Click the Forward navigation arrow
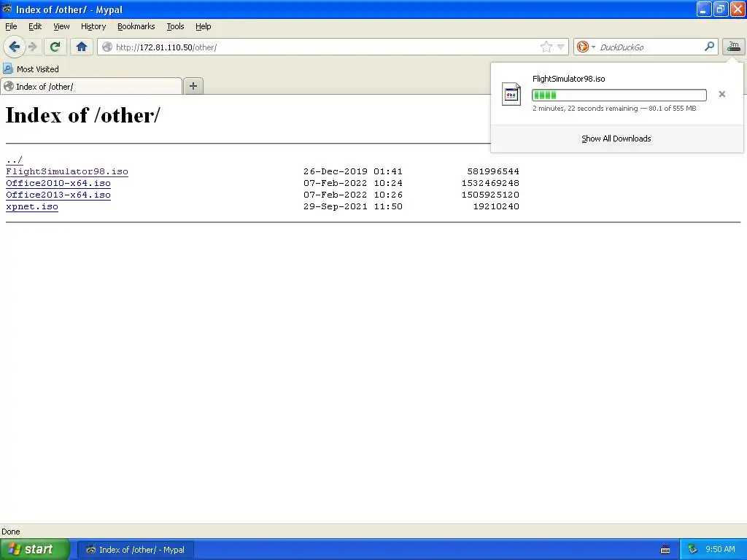747x560 pixels. tap(32, 47)
